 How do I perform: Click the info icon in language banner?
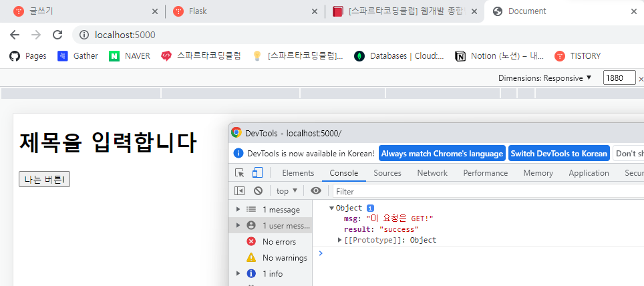(238, 153)
